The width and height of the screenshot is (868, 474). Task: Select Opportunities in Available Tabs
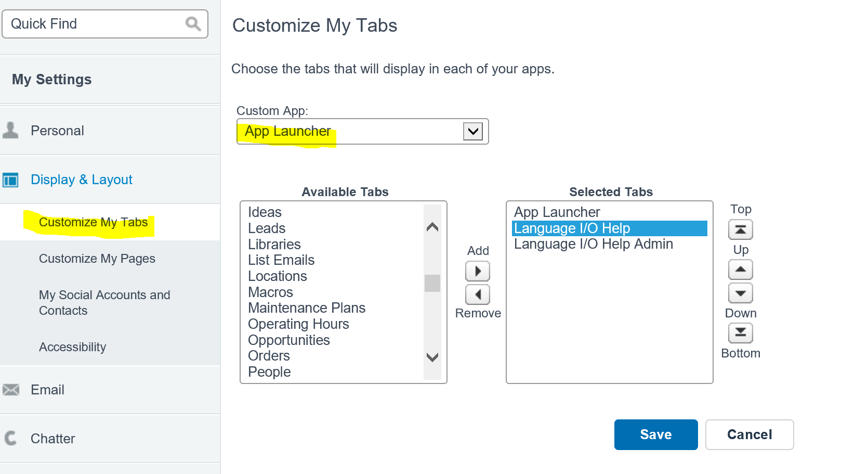[x=289, y=340]
